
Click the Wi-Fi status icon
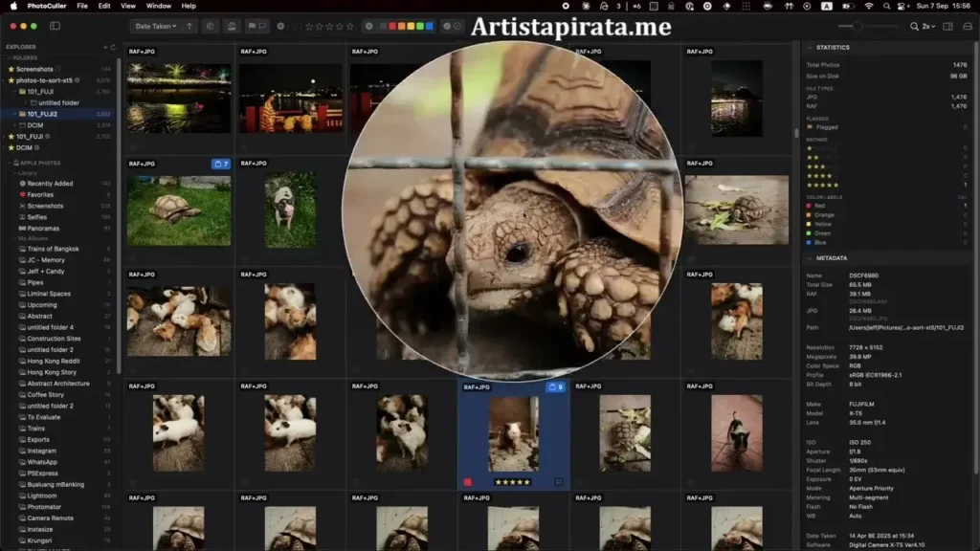tap(869, 6)
